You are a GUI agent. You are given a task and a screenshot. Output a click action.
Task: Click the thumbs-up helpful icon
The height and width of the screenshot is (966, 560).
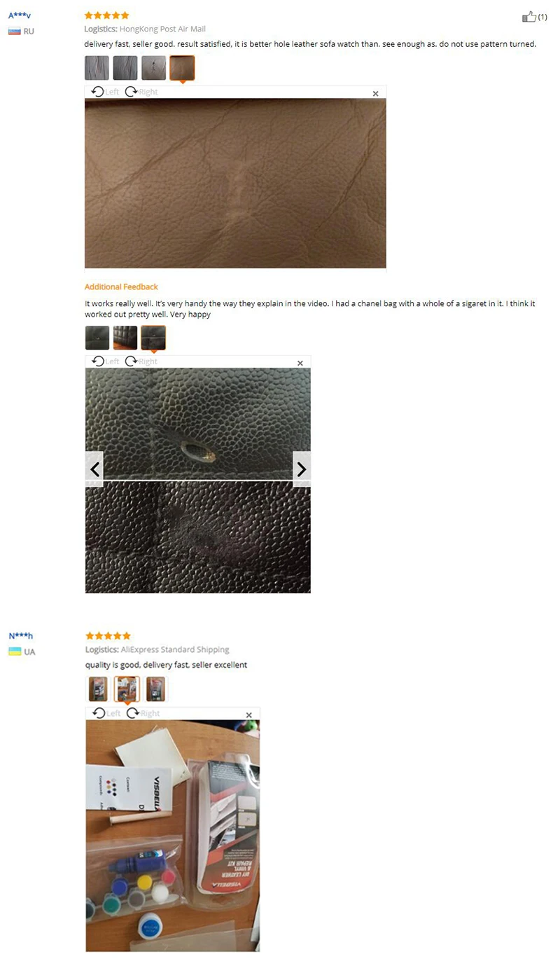pos(529,16)
